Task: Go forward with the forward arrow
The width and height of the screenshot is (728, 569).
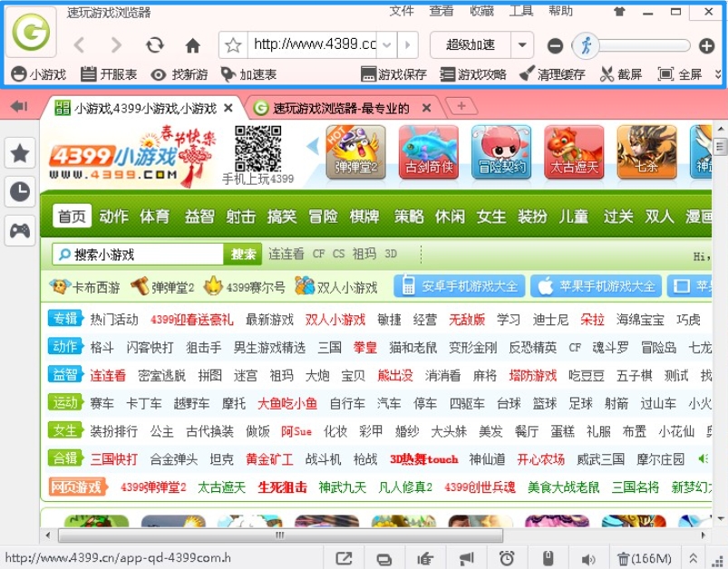Action: [x=116, y=45]
